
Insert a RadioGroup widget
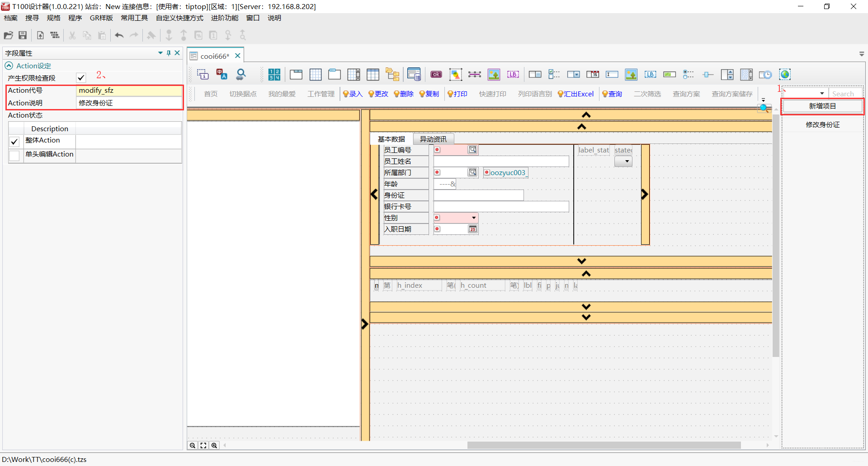click(689, 74)
